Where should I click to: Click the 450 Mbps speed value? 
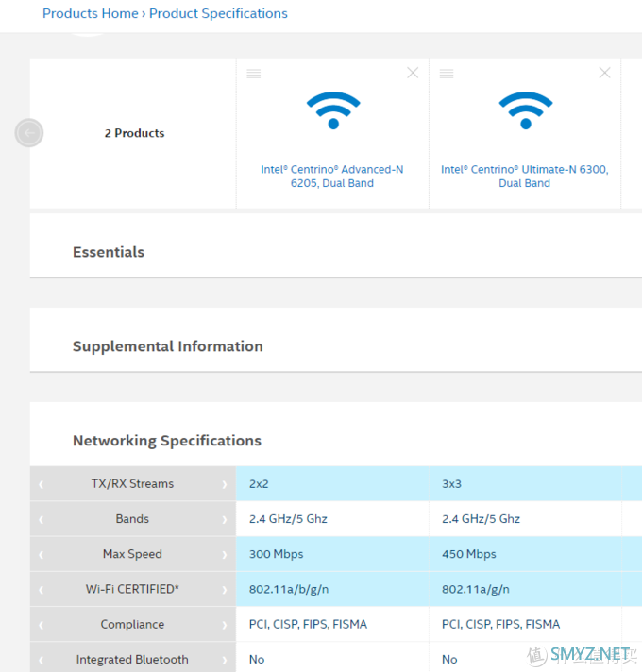[x=469, y=554]
